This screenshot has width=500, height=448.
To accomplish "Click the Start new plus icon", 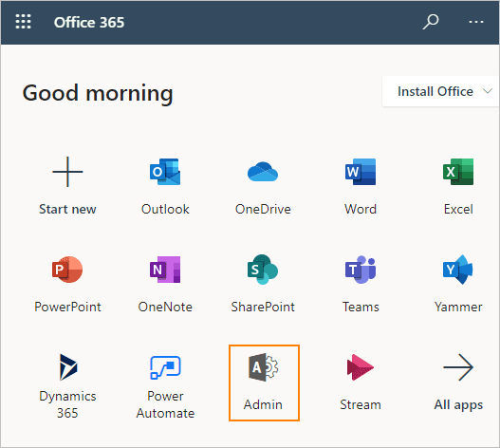I will [x=67, y=172].
